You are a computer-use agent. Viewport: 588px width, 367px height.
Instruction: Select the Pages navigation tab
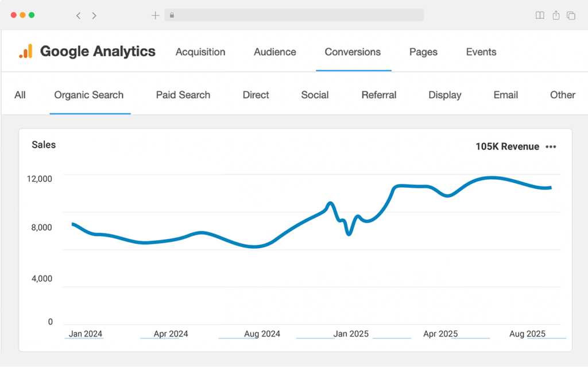423,52
